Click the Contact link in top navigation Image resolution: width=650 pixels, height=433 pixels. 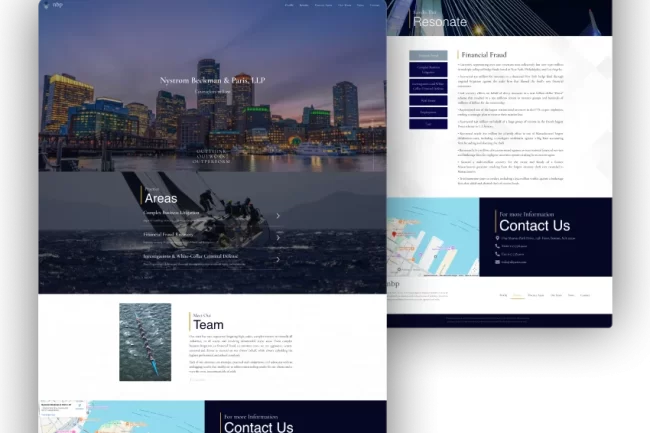click(374, 5)
